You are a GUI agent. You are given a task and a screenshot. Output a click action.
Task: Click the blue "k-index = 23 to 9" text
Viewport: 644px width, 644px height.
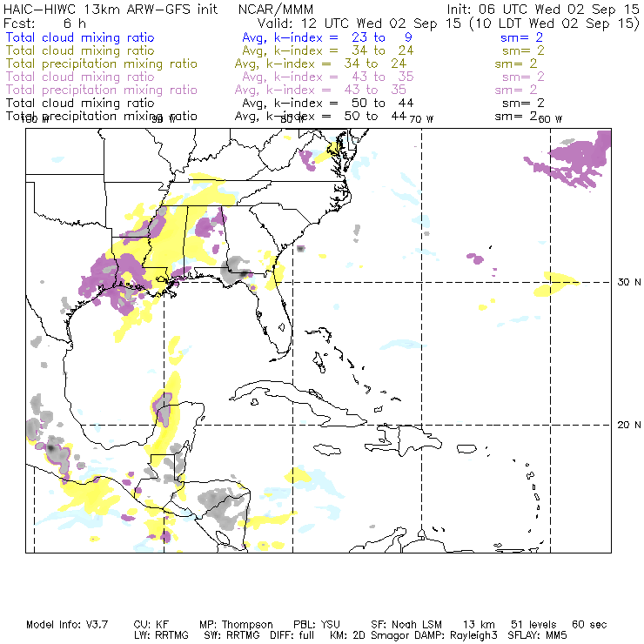(343, 37)
